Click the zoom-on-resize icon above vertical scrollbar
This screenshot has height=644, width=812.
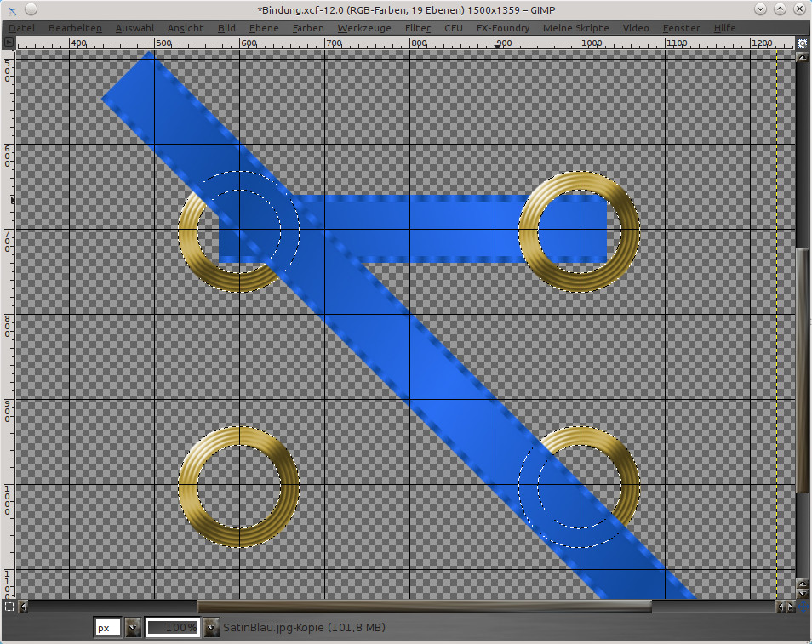pyautogui.click(x=802, y=43)
